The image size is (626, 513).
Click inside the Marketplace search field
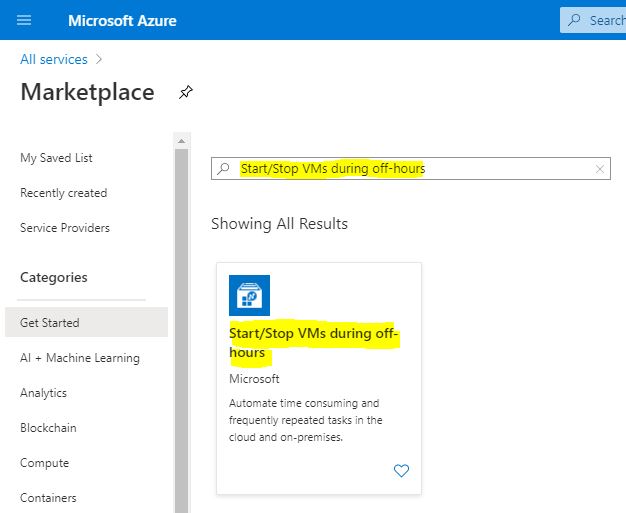click(411, 168)
